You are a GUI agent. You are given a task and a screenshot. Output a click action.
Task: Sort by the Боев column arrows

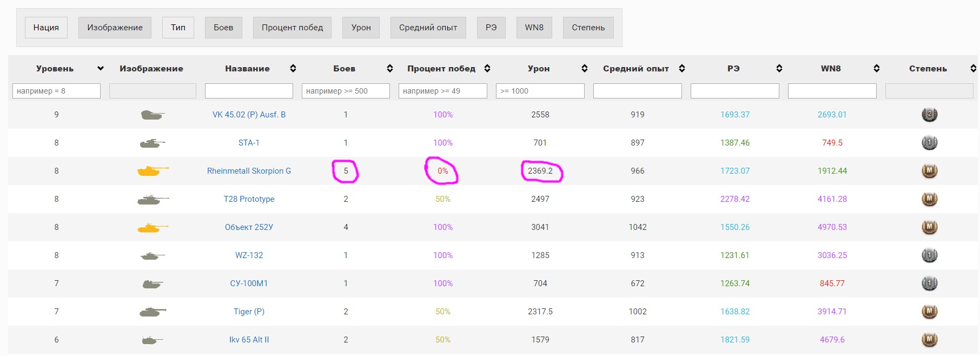click(x=389, y=68)
